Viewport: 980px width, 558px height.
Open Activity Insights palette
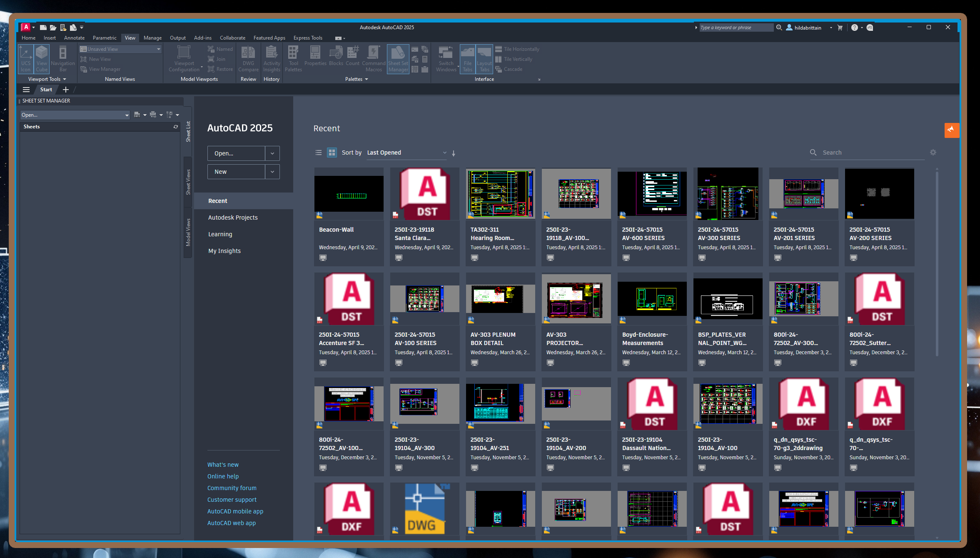[x=272, y=59]
